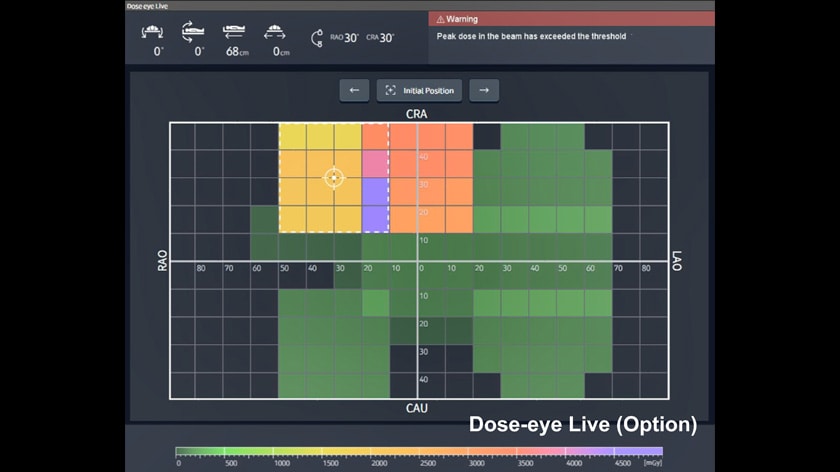Click the table height icon showing 68cm
The image size is (840, 472).
[236, 33]
